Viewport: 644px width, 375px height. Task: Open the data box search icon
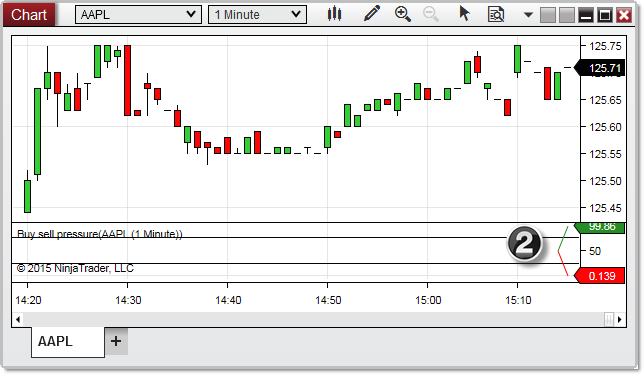[x=496, y=14]
